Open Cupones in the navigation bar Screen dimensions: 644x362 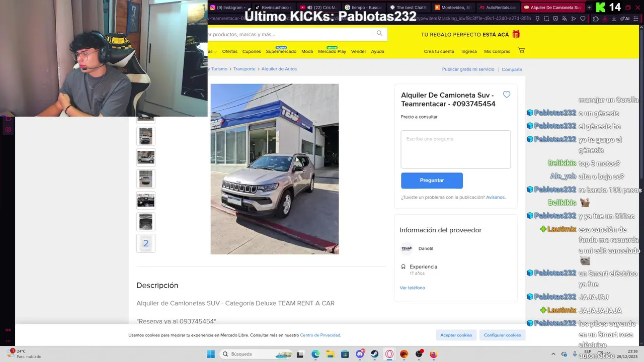252,51
